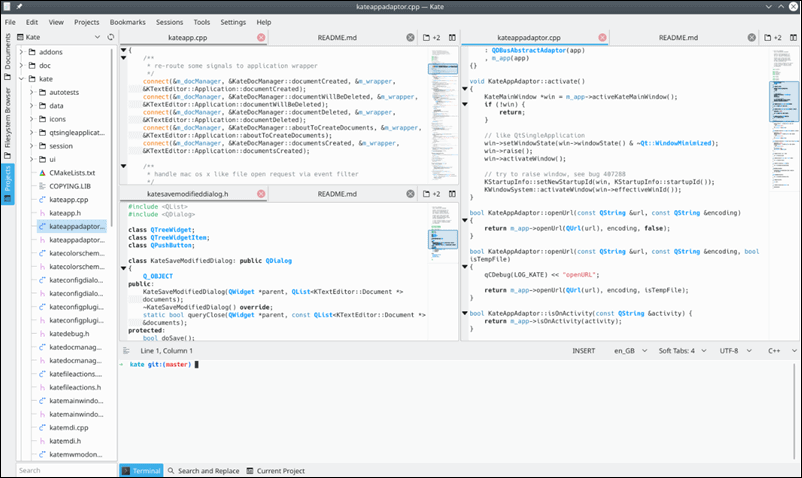The width and height of the screenshot is (802, 478).
Task: Collapse the kate folder
Action: pyautogui.click(x=21, y=79)
